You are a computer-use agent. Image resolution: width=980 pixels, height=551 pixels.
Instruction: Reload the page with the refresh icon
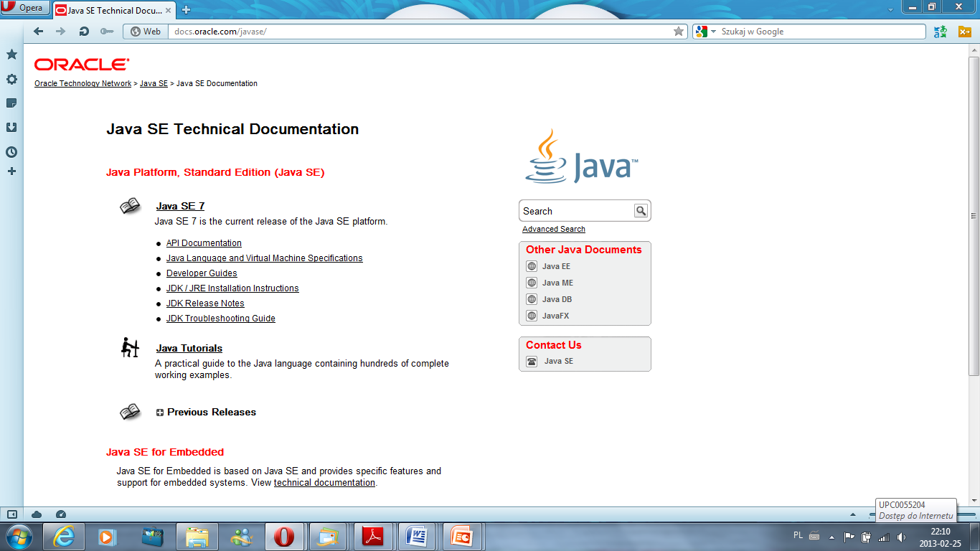(x=83, y=32)
